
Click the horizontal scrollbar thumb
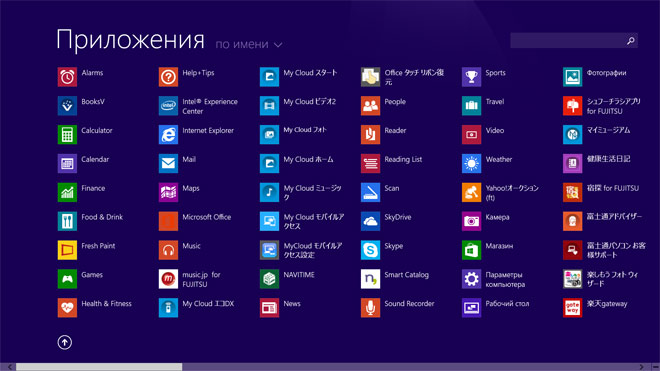99,367
